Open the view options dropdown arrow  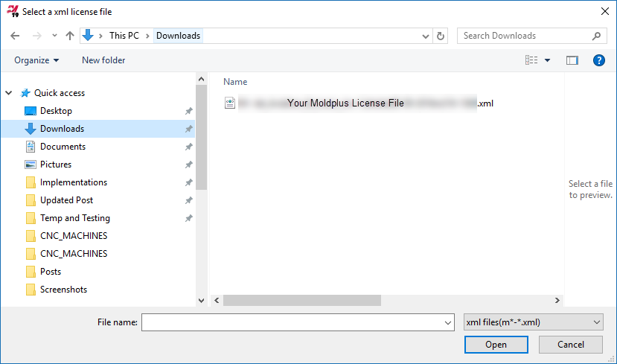[547, 60]
